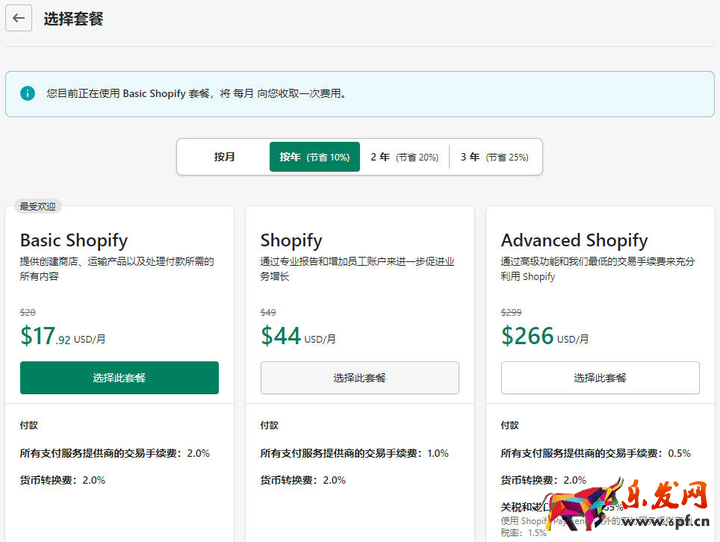
Task: Click the Advanced Shopify transaction fee 0.5% line
Action: [x=596, y=453]
